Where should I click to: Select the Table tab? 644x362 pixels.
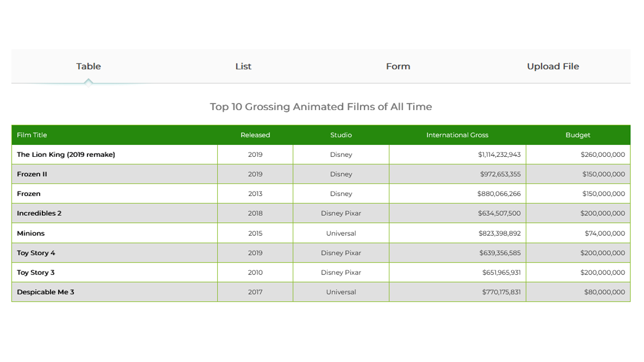pyautogui.click(x=89, y=66)
